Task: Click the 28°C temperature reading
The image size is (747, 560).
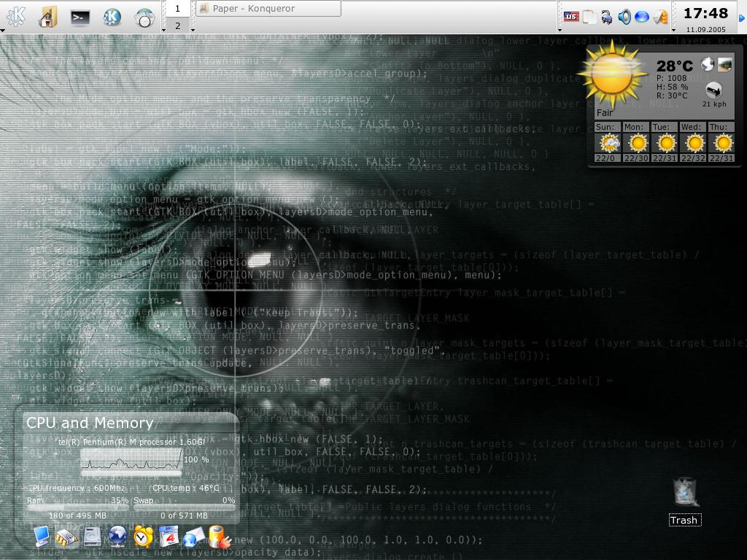Action: [x=675, y=66]
